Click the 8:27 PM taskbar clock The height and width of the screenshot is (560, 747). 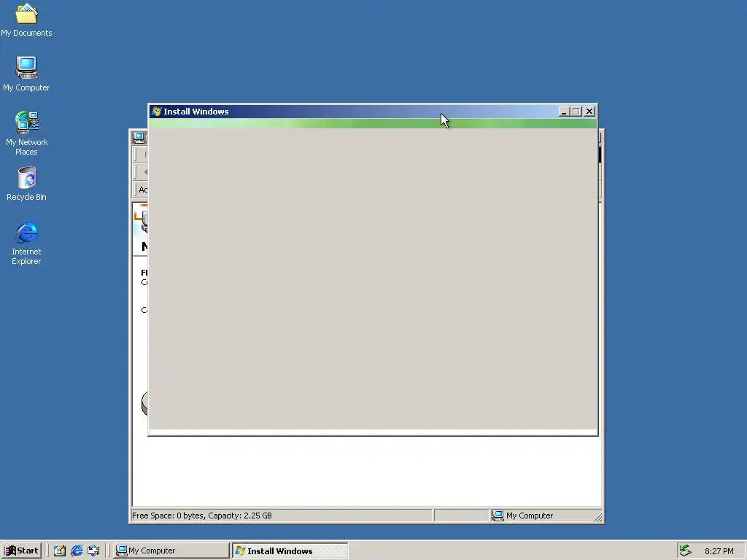tap(719, 551)
